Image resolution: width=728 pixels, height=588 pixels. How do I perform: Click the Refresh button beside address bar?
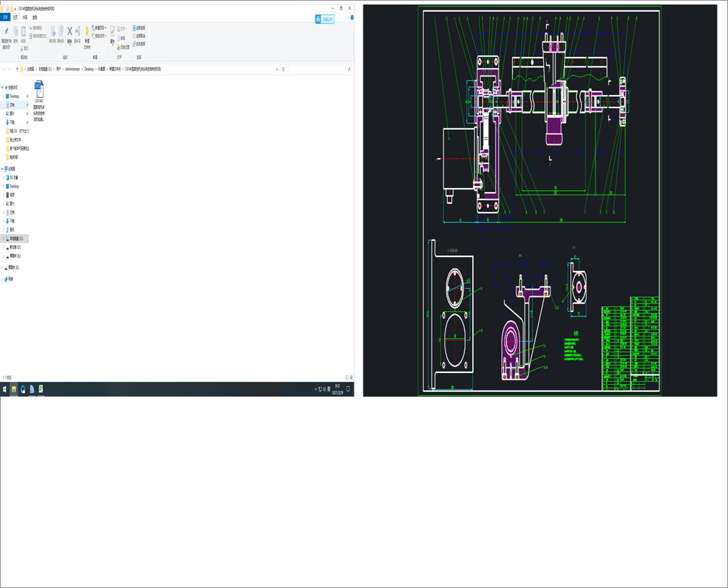coord(283,69)
